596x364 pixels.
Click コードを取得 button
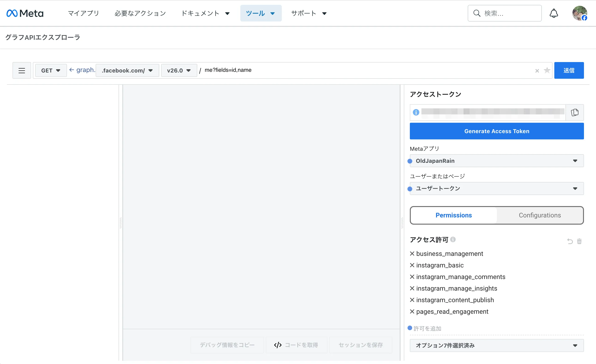coord(296,345)
